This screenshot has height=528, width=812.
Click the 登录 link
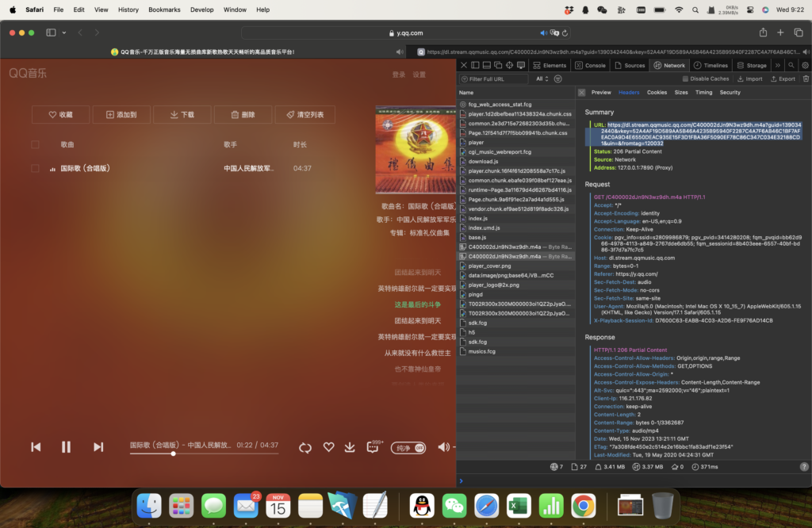(399, 75)
